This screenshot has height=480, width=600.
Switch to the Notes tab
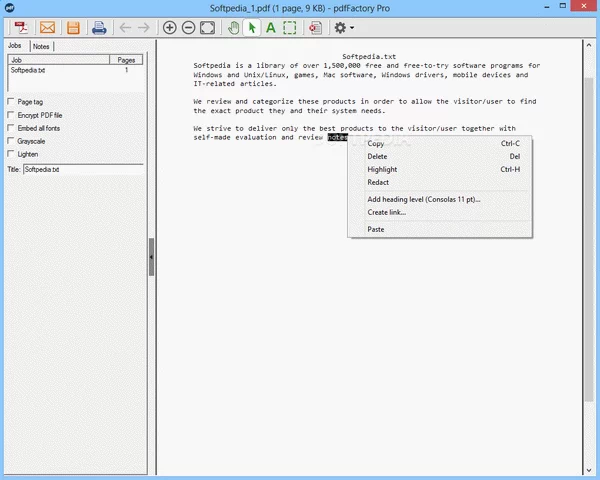[41, 47]
